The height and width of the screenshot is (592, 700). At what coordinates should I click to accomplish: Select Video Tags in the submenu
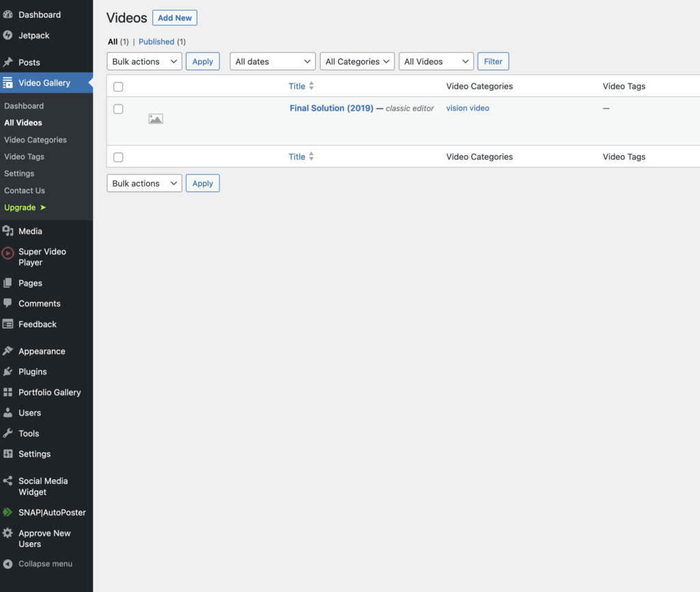pyautogui.click(x=25, y=157)
